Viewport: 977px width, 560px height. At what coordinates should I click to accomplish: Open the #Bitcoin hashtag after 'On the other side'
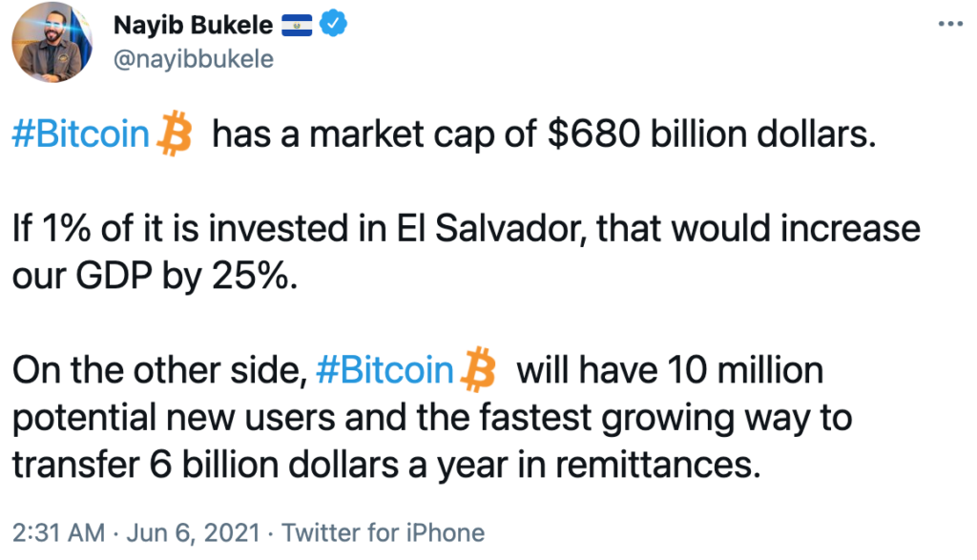pyautogui.click(x=385, y=370)
